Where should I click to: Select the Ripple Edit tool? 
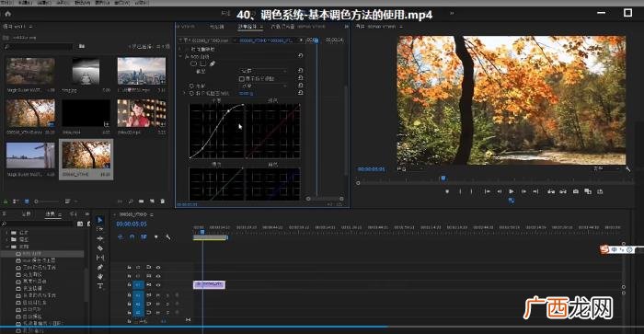99,238
